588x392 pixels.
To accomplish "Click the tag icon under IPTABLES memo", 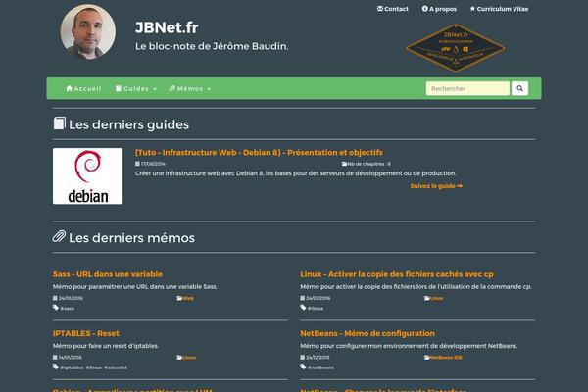I will [x=56, y=367].
